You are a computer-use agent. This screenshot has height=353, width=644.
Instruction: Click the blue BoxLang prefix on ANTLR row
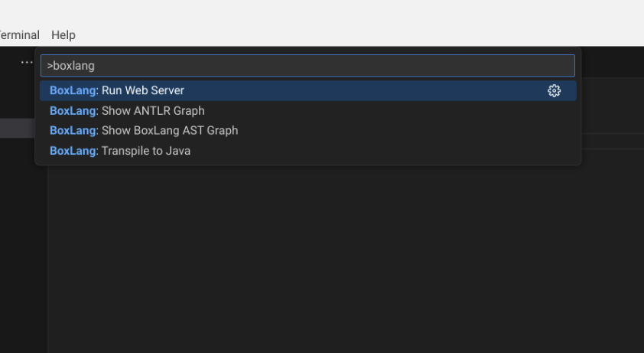[x=73, y=111]
